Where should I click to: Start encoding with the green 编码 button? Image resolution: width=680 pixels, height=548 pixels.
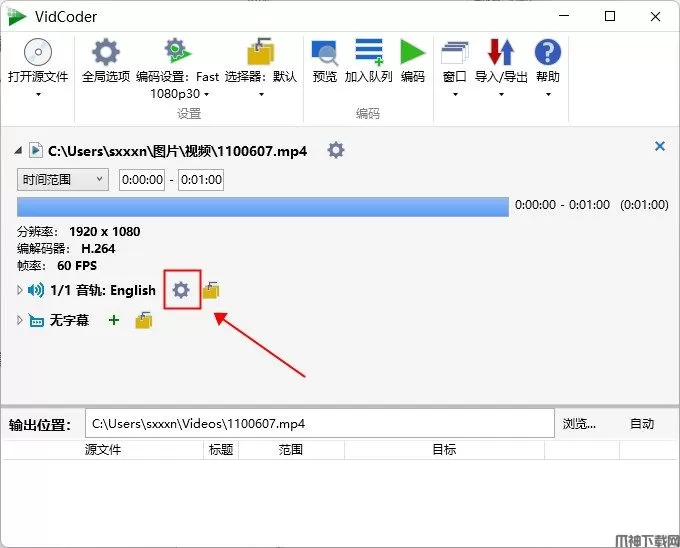(412, 52)
